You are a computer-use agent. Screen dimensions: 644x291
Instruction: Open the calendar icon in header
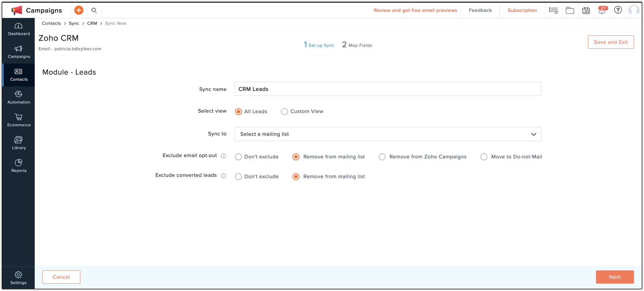[x=586, y=10]
